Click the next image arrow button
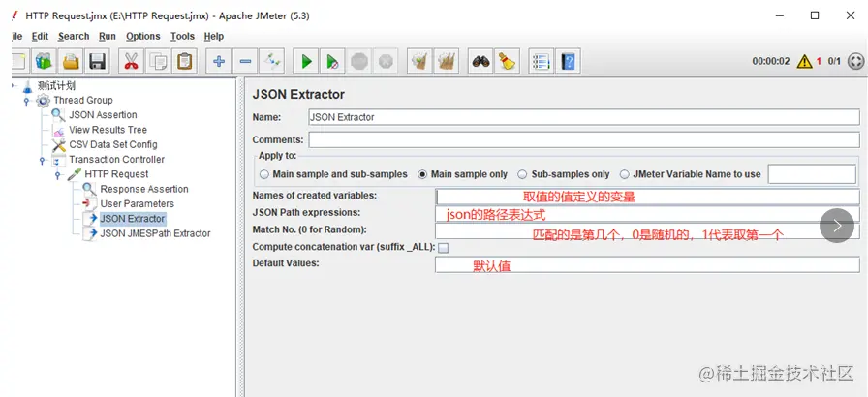This screenshot has width=868, height=397. [x=837, y=226]
